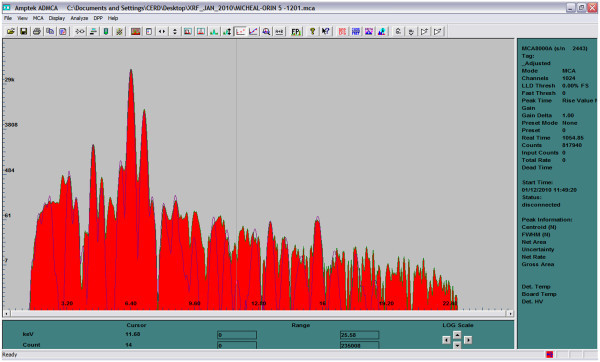600x362 pixels.
Task: Click the magnifier zoom toolbar icon
Action: point(266,31)
